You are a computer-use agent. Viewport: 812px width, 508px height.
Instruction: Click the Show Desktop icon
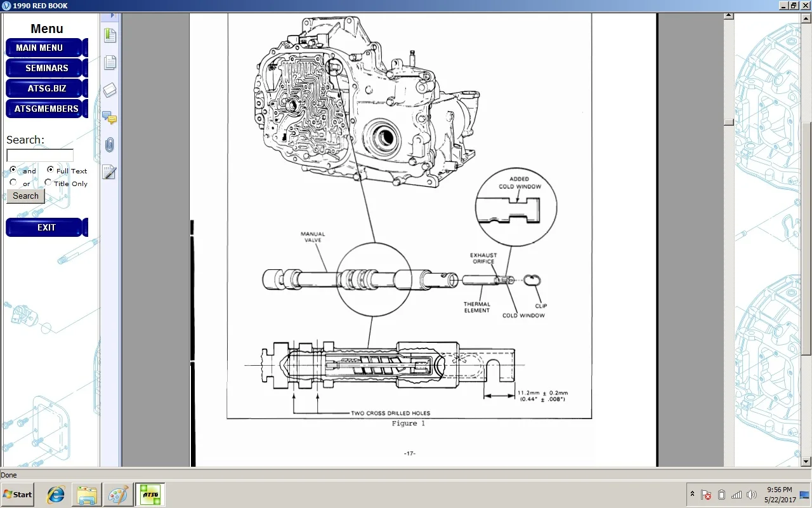pyautogui.click(x=804, y=495)
